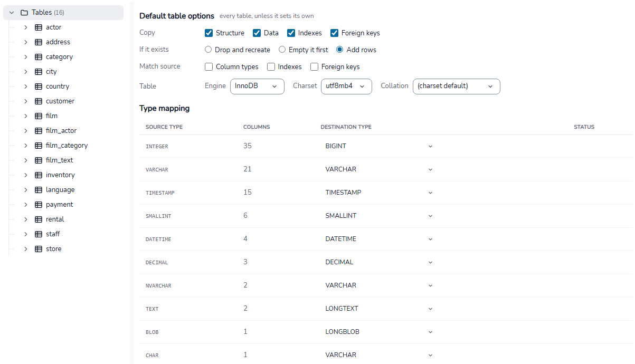Uncheck the Copy Data checkbox
The image size is (635, 364).
point(257,33)
